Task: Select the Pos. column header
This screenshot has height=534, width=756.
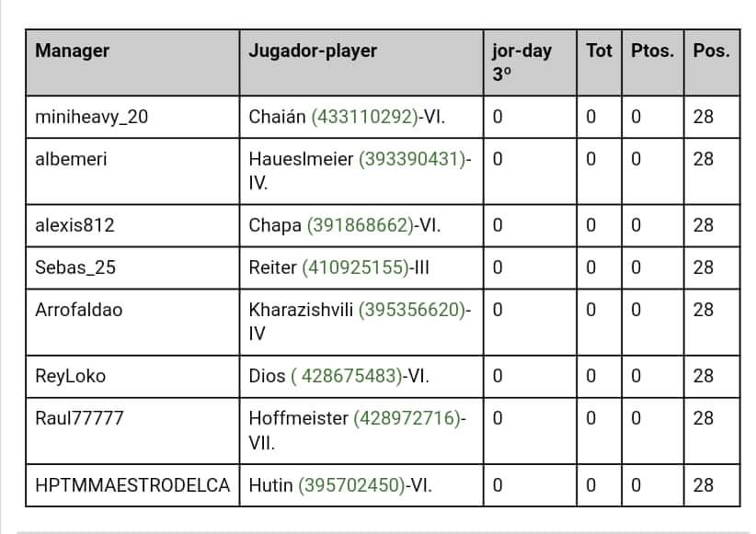Action: pyautogui.click(x=711, y=51)
